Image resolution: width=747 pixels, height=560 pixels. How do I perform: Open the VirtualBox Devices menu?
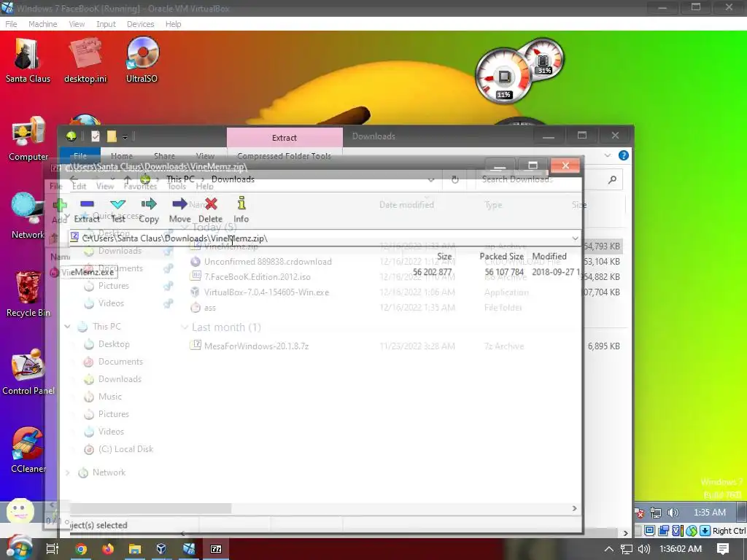(x=140, y=24)
